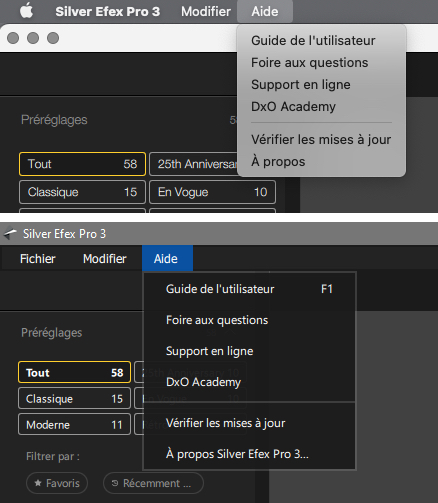Click the macOS red close window button
Viewport: 438px width, 503px height.
pos(13,38)
